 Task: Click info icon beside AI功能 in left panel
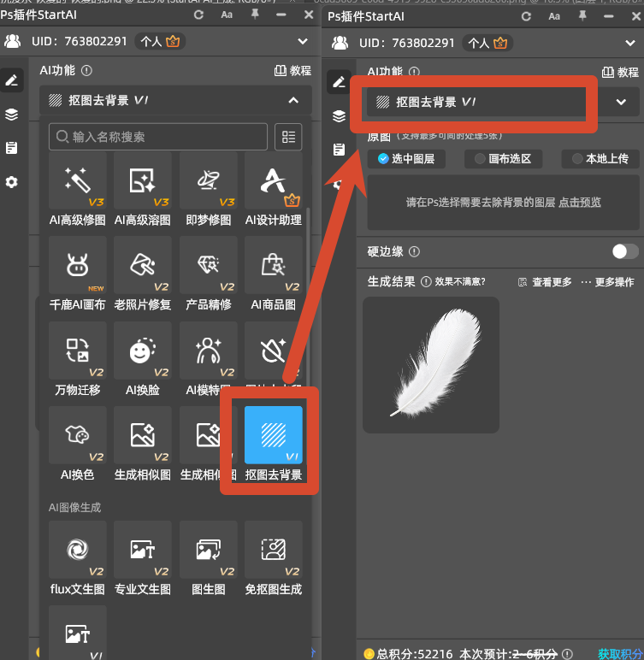pos(86,70)
